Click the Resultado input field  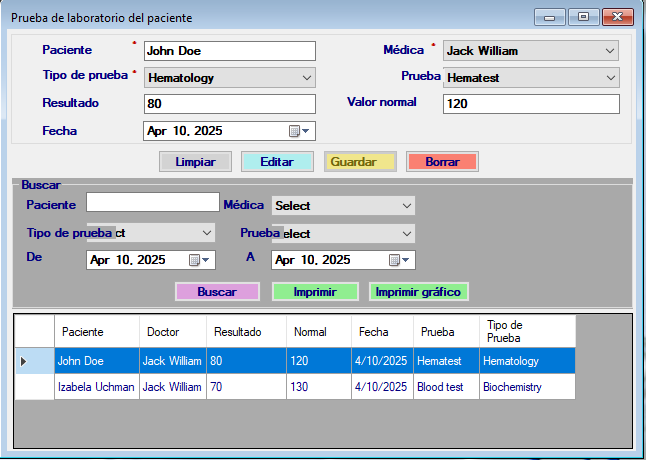tap(229, 104)
